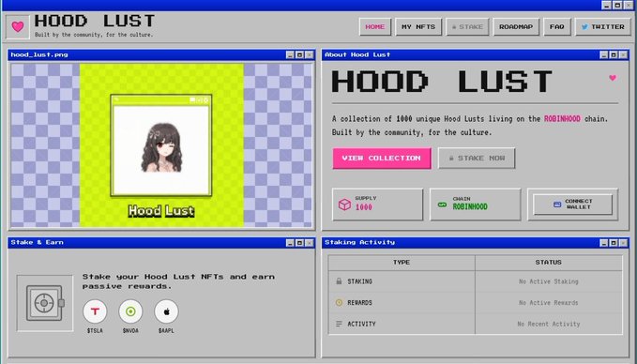This screenshot has height=364, width=637.
Task: Click the 'No Active Staking' status cell
Action: [x=549, y=281]
